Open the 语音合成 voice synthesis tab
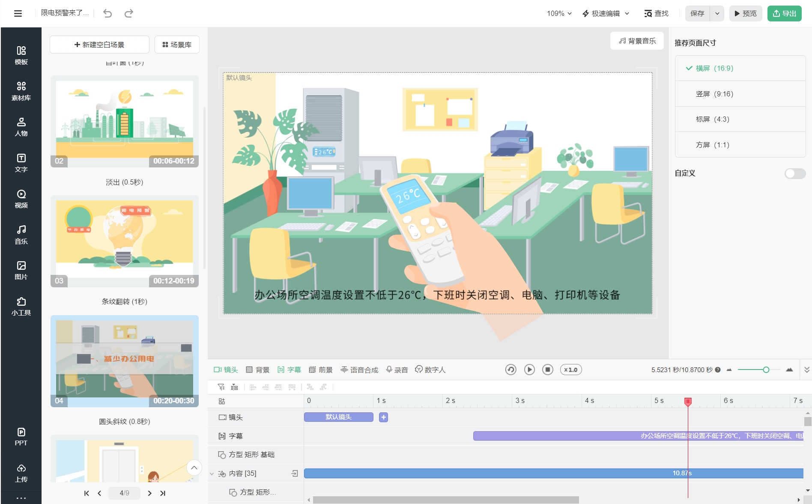 tap(359, 370)
